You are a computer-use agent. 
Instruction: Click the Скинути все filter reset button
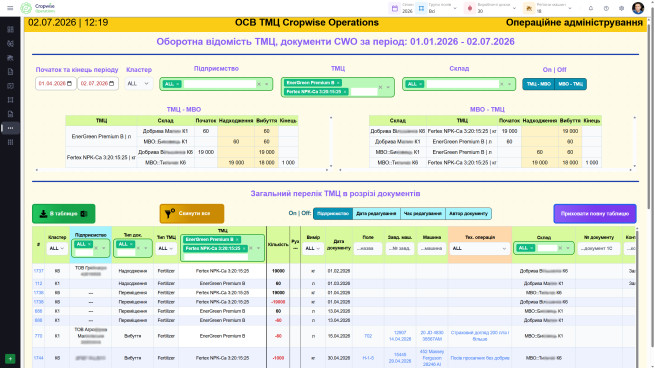tap(192, 213)
